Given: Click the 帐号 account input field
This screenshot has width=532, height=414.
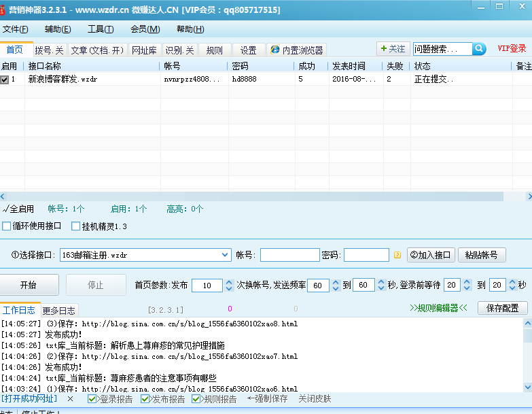Looking at the screenshot, I should tap(289, 255).
